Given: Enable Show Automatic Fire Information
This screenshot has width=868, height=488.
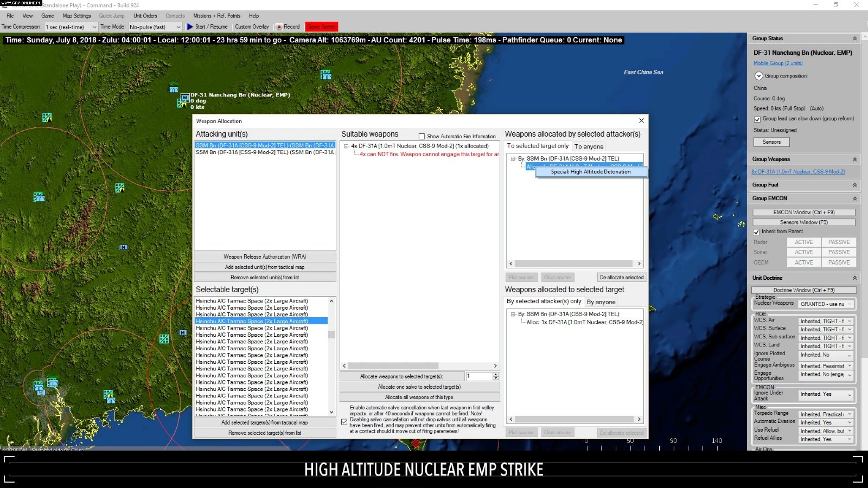Looking at the screenshot, I should point(422,136).
